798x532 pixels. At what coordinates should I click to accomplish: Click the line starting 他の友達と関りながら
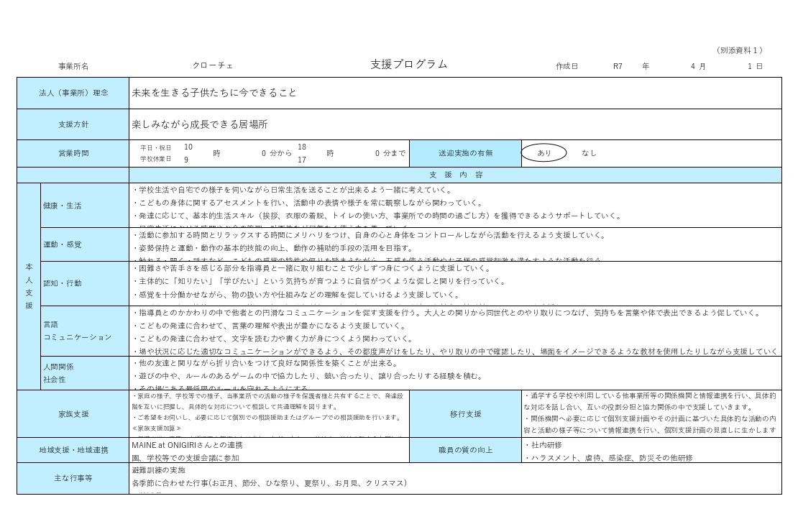click(x=266, y=363)
